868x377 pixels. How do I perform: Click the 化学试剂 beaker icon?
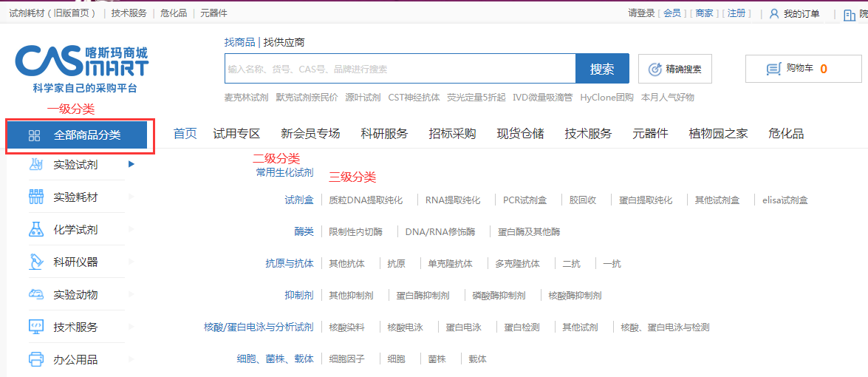(x=35, y=230)
